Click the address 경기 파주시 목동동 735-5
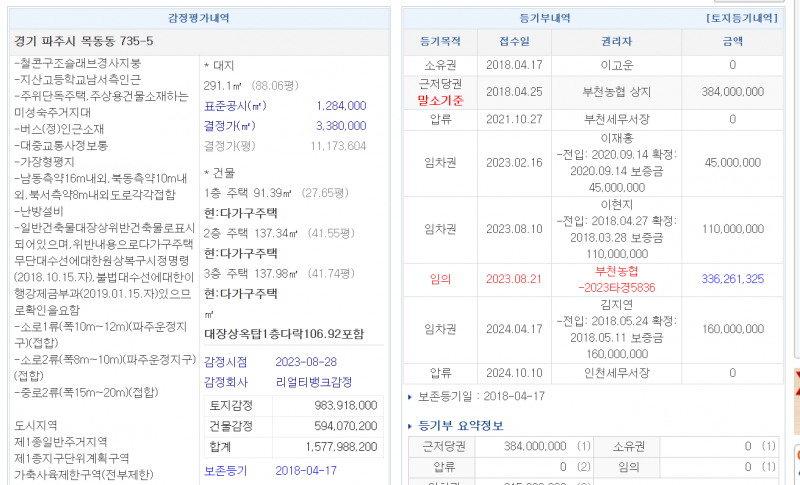The image size is (800, 485). tap(84, 41)
